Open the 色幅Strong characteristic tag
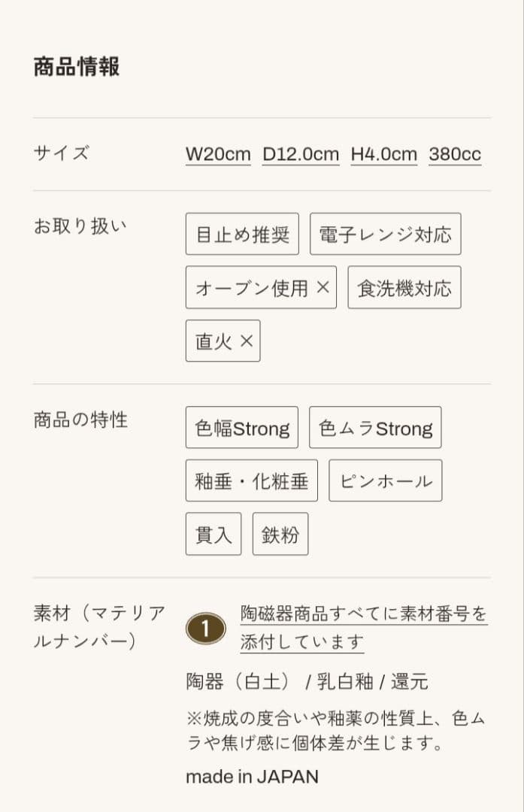Image resolution: width=524 pixels, height=812 pixels. 241,428
